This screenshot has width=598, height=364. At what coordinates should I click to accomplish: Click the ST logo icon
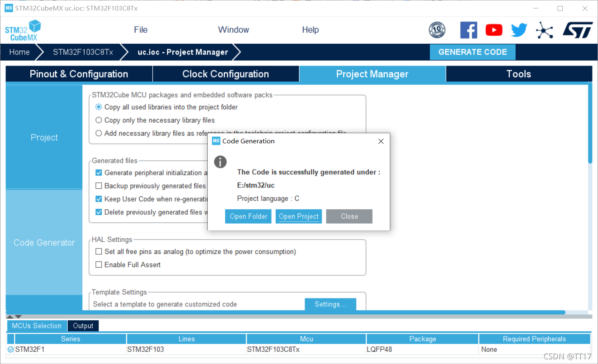coord(578,30)
